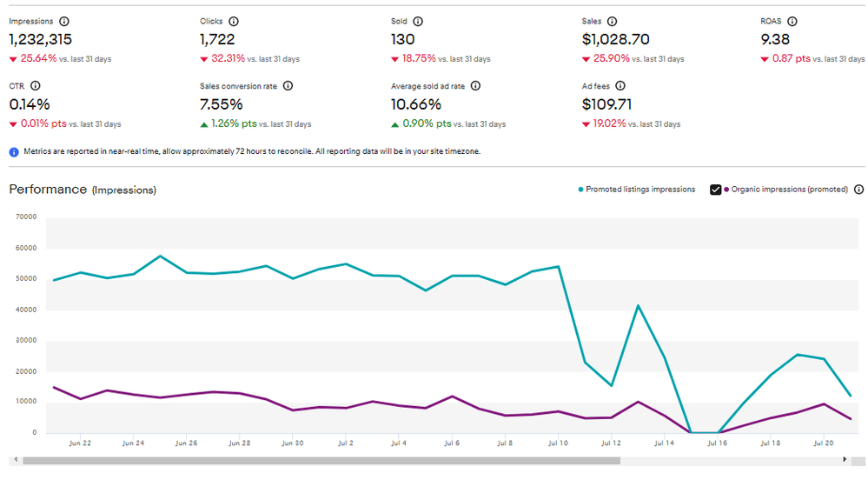Click the horizontal scrollbar thumb under the chart
Viewport: 868px width, 480px height.
[x=321, y=461]
